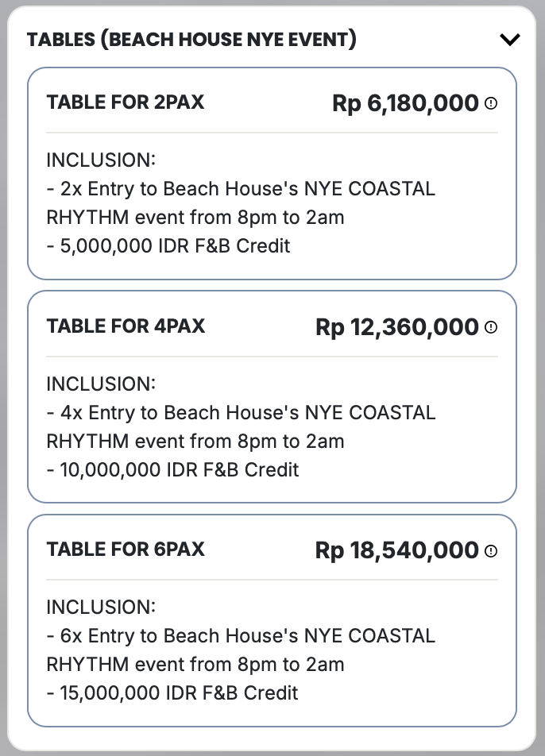Click the Tables (Beach House NYE Event) header
Viewport: 545px width, 756px height.
click(191, 40)
